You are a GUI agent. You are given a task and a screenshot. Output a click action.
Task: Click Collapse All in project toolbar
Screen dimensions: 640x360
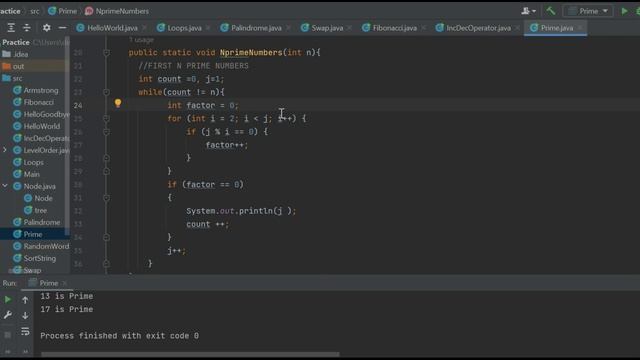point(27,28)
